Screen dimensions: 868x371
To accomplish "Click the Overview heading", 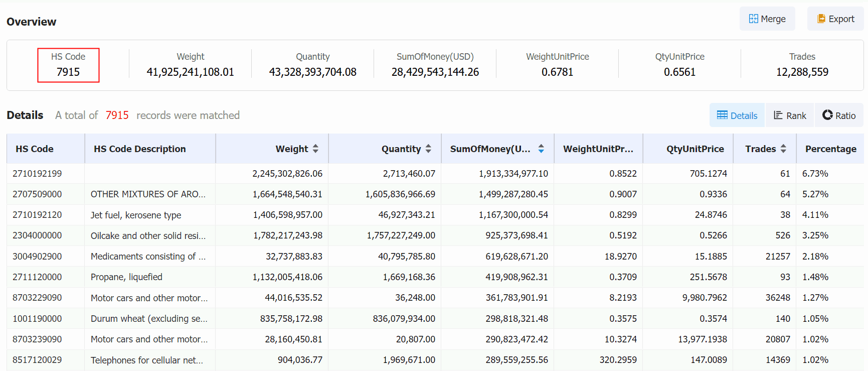I will (32, 22).
